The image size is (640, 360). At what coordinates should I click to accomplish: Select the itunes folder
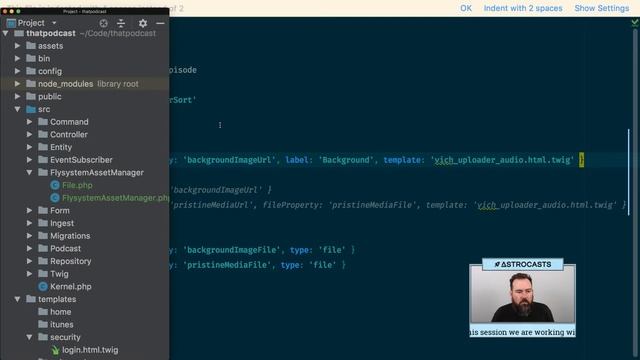[62, 324]
